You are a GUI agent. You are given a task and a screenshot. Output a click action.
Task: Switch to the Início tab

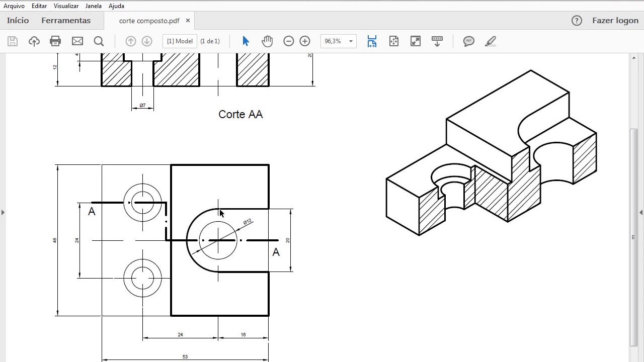(18, 21)
